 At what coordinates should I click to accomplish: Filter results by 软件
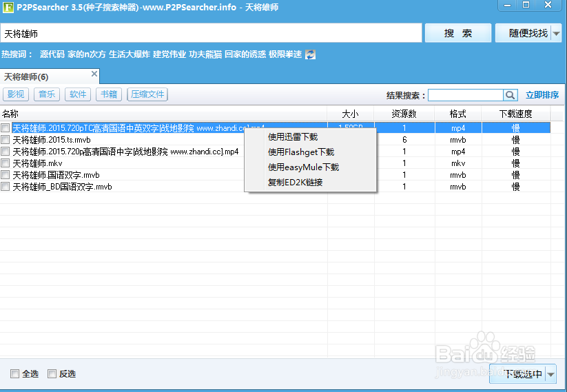(x=78, y=94)
